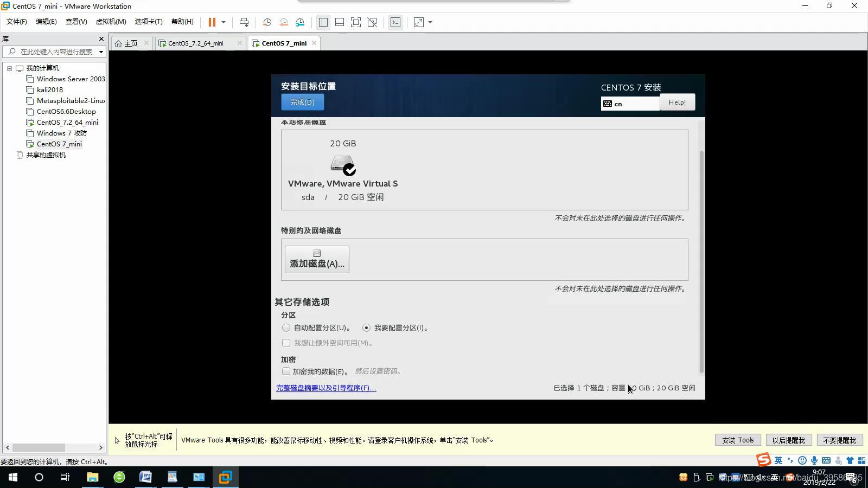
Task: Enable the 加密我的数据(E) checkbox
Action: pos(286,371)
